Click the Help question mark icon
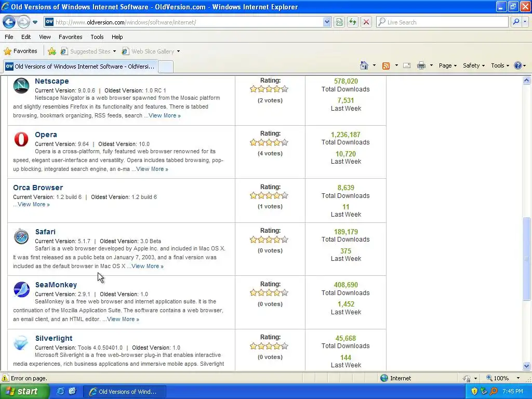Viewport: 532px width, 399px height. [x=518, y=65]
